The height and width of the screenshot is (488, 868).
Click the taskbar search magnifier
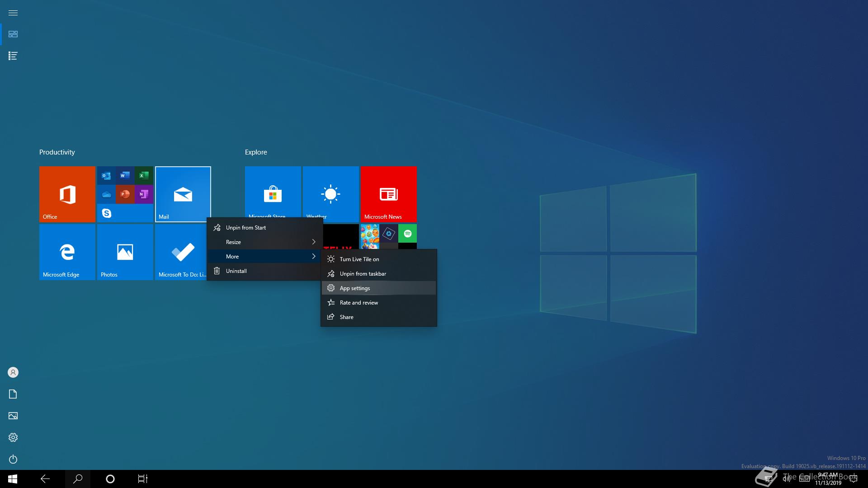(x=78, y=479)
